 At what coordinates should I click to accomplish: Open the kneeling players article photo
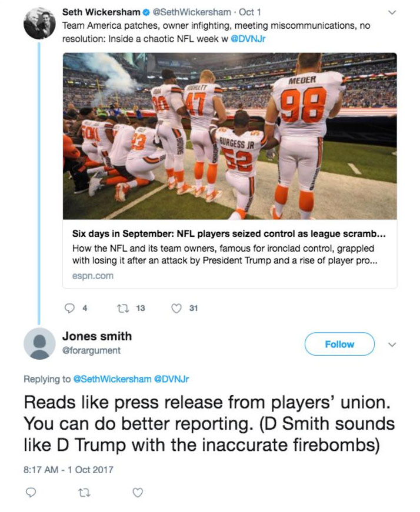(x=229, y=136)
